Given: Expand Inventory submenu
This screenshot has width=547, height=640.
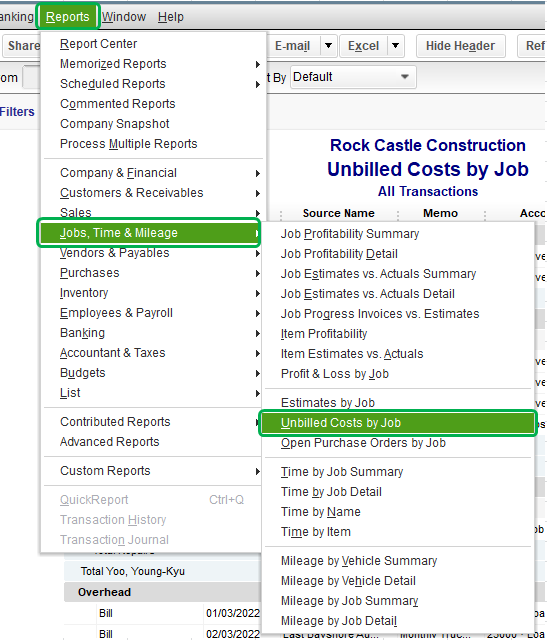Looking at the screenshot, I should tap(153, 293).
